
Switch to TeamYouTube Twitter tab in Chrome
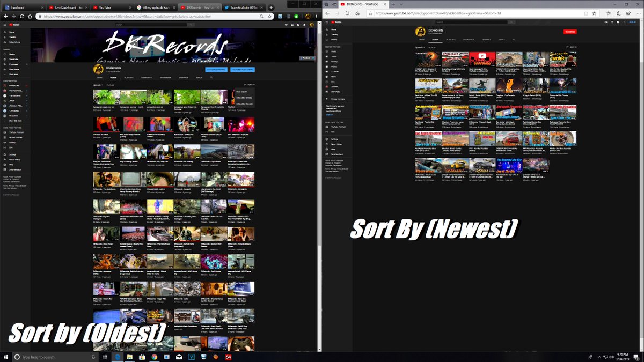click(243, 8)
